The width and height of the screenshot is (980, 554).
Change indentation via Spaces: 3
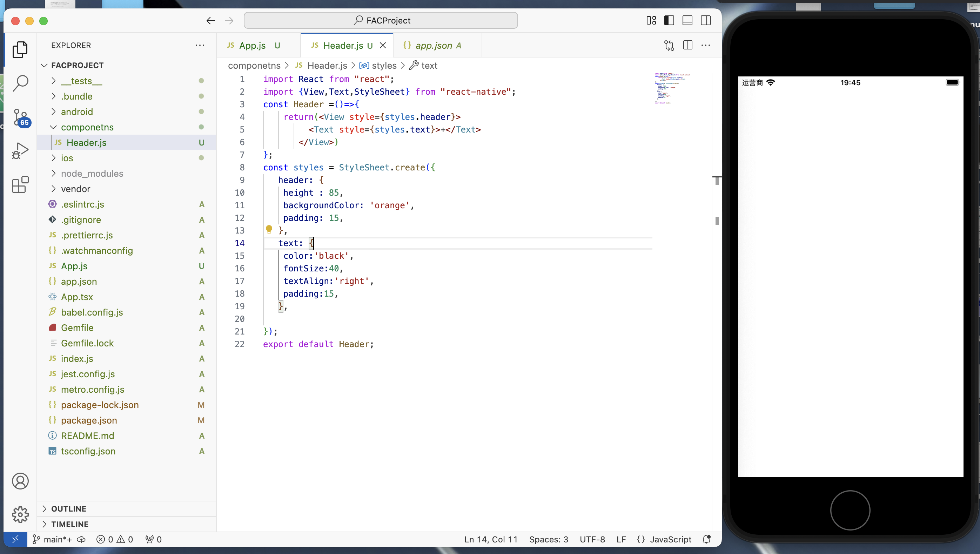coord(549,539)
